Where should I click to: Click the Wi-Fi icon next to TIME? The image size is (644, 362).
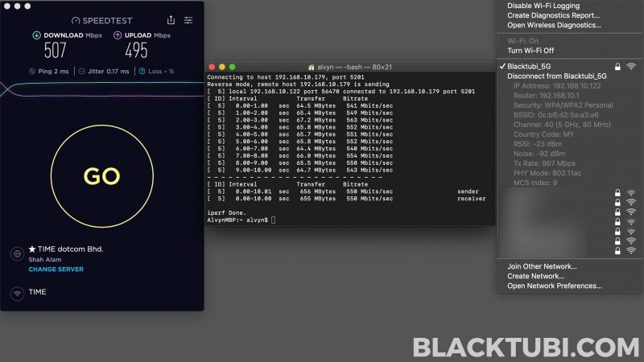point(17,294)
